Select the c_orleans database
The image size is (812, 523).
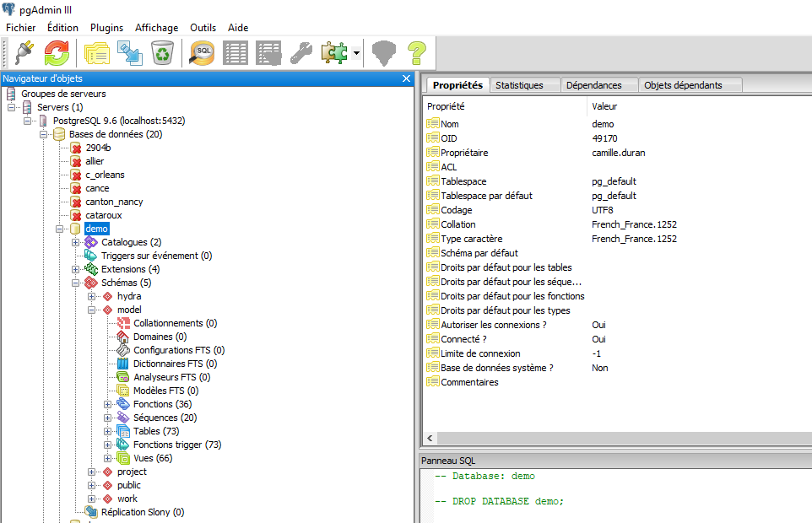coord(106,175)
